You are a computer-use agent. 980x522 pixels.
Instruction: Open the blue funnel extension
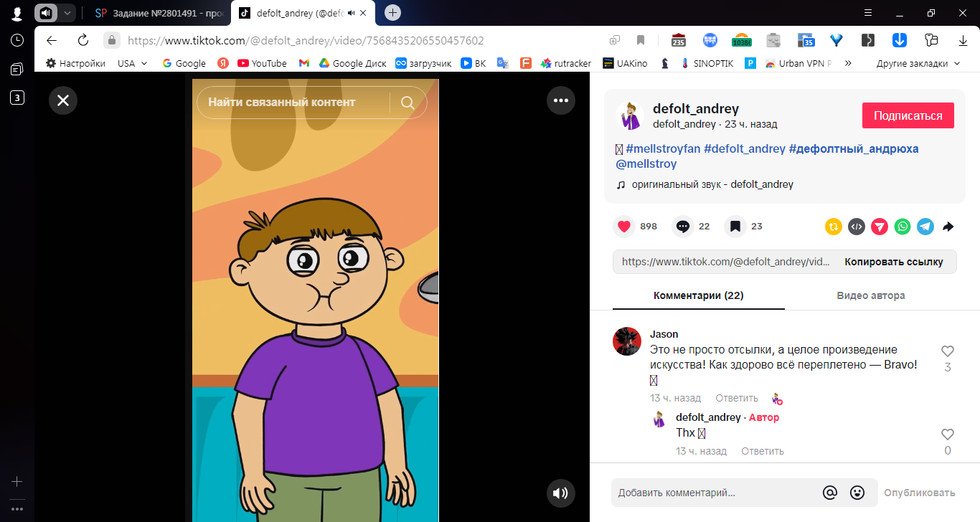point(836,40)
